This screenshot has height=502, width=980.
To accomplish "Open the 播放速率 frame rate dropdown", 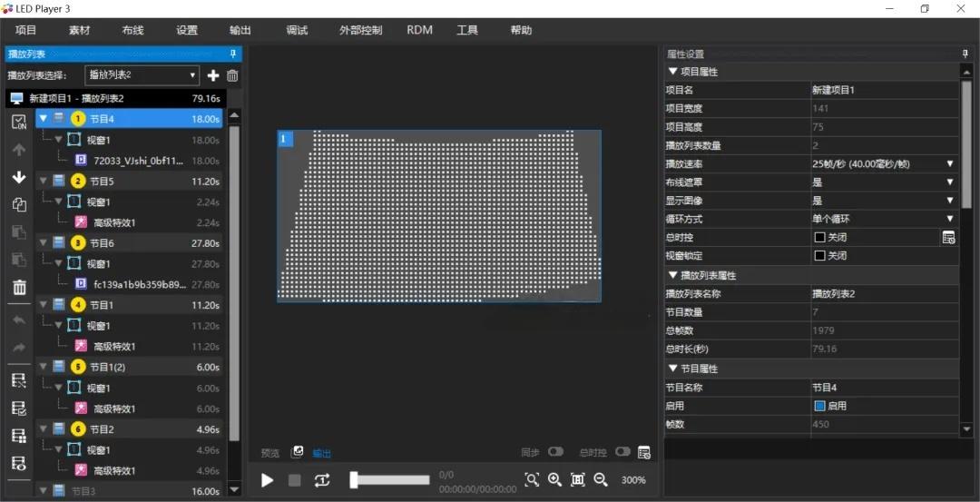I will click(884, 163).
